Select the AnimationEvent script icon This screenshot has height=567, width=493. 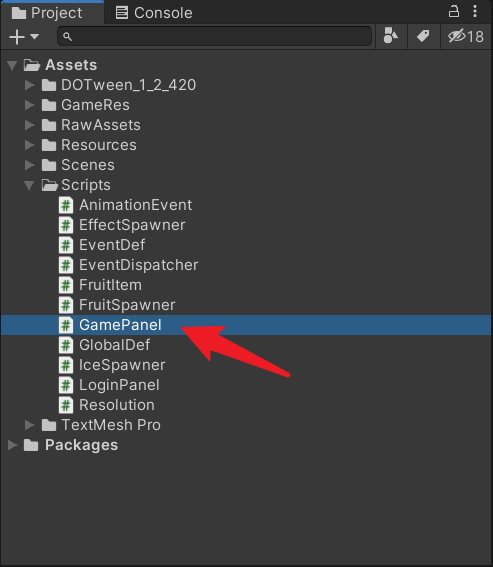coord(66,205)
